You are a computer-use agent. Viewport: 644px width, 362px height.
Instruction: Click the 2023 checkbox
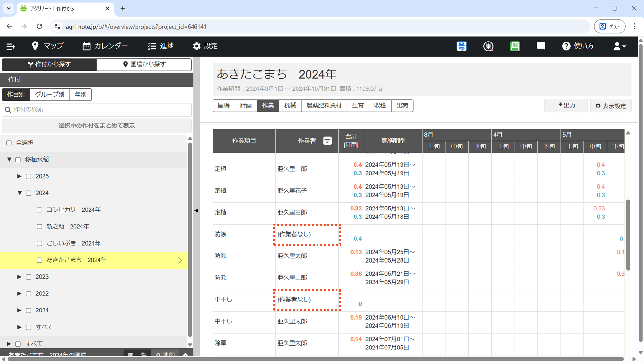point(29,277)
